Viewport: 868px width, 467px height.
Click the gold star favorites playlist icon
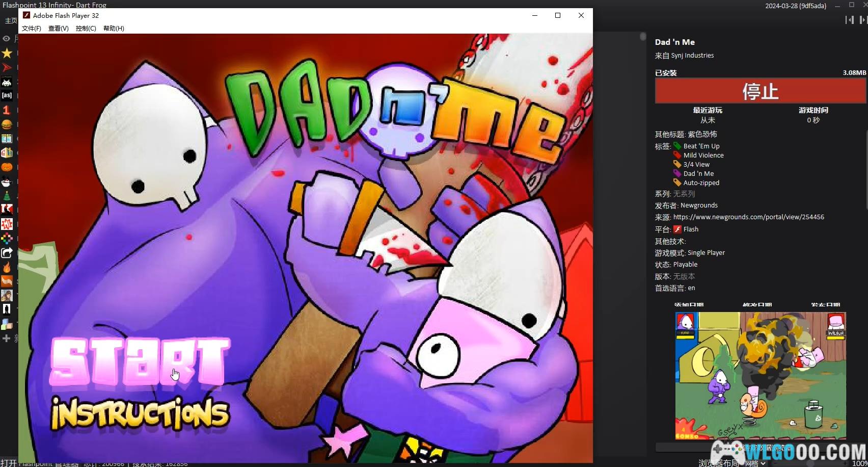(x=7, y=53)
